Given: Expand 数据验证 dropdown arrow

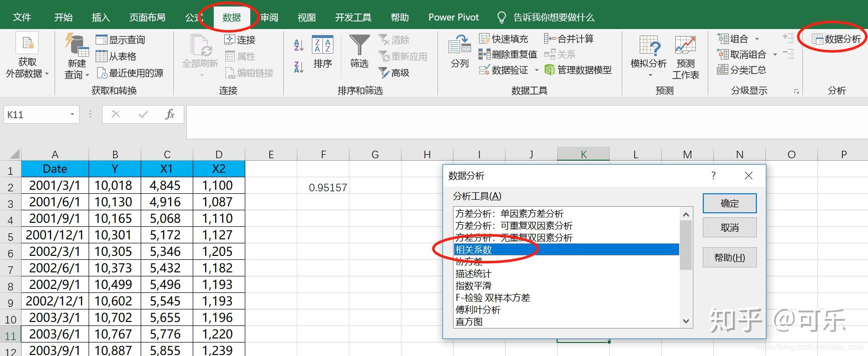Looking at the screenshot, I should (x=537, y=70).
